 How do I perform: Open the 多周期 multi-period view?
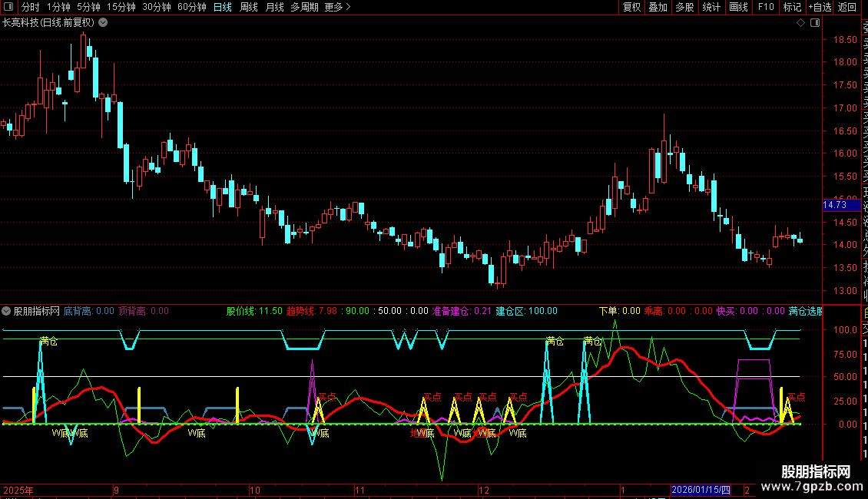pos(304,7)
